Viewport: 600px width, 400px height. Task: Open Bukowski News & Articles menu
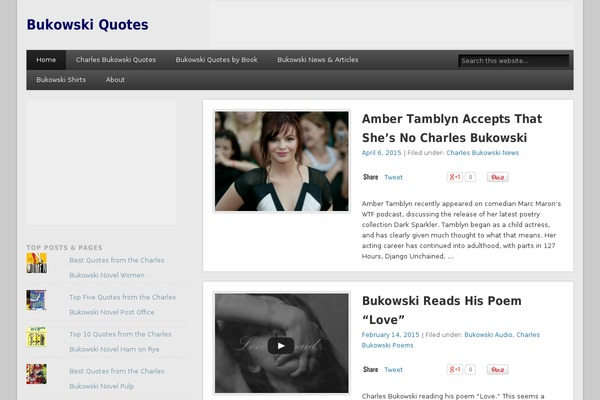318,60
